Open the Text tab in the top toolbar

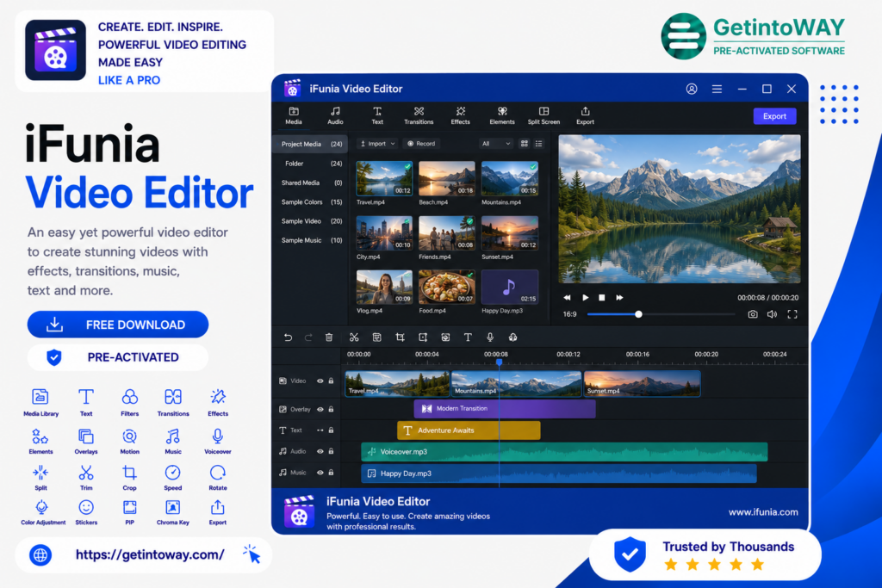pyautogui.click(x=377, y=115)
